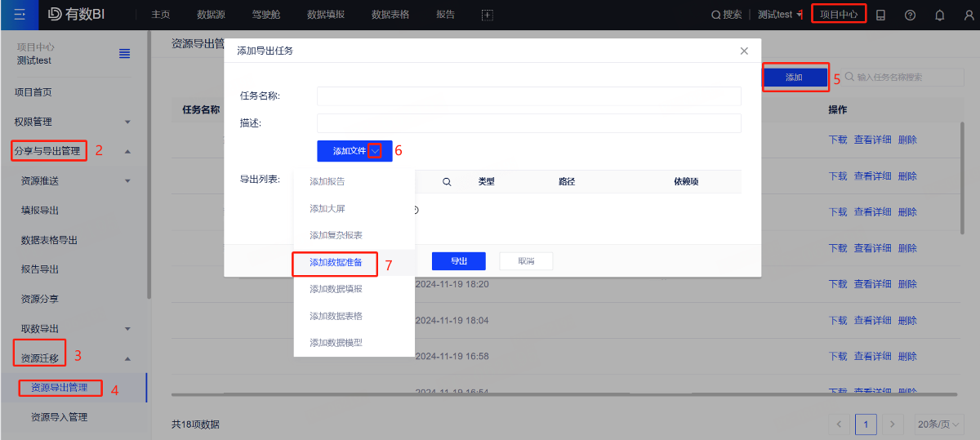The height and width of the screenshot is (440, 980).
Task: Click search icon in export list header
Action: pyautogui.click(x=447, y=182)
